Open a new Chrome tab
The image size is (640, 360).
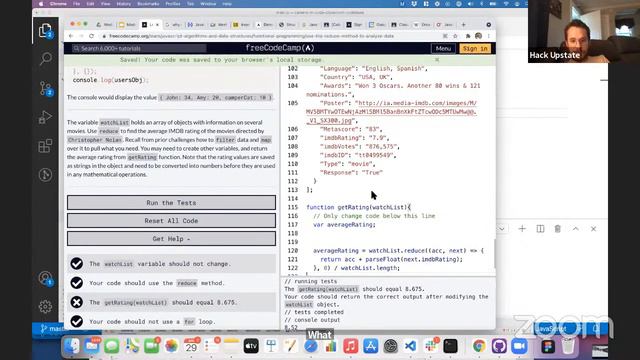463,24
